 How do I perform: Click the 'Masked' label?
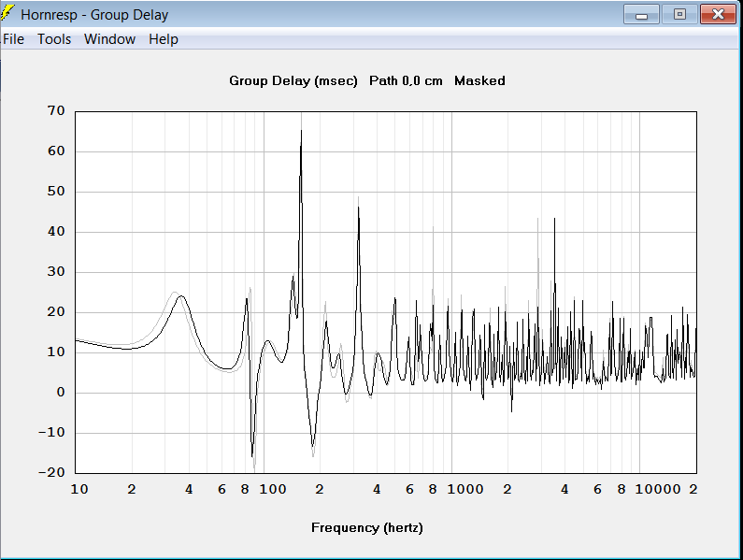(479, 80)
